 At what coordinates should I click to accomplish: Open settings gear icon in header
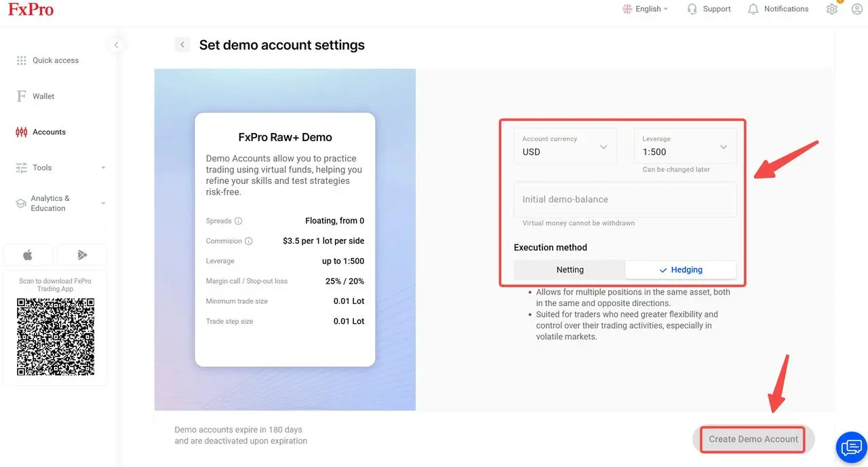pos(832,10)
